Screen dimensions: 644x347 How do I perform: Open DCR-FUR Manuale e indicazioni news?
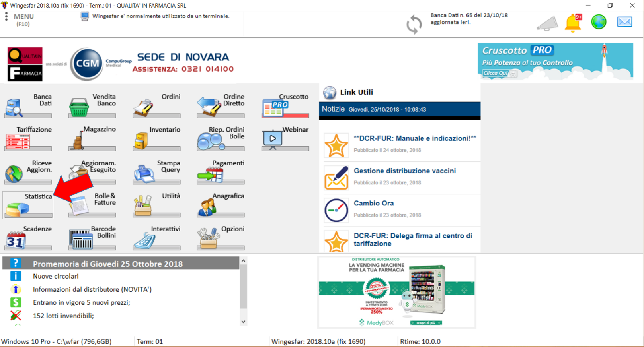pos(415,138)
